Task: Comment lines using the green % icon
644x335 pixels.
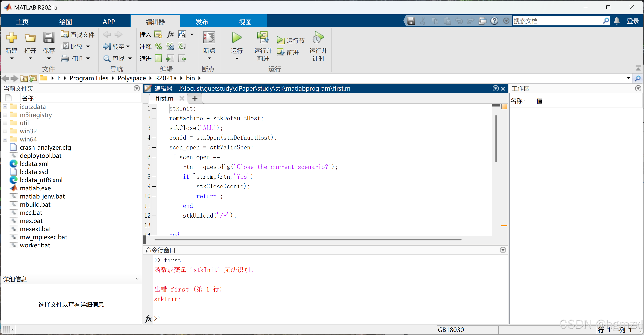Action: click(x=158, y=46)
